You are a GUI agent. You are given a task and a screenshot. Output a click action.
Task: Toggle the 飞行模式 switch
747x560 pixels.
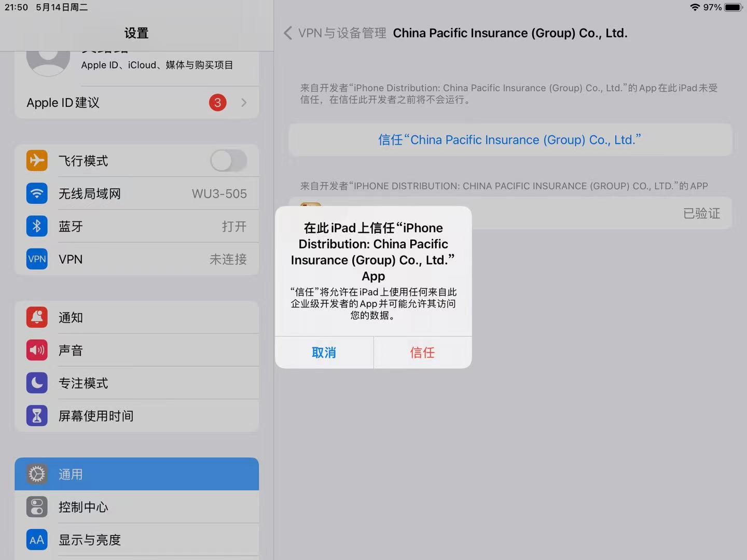pos(229,161)
